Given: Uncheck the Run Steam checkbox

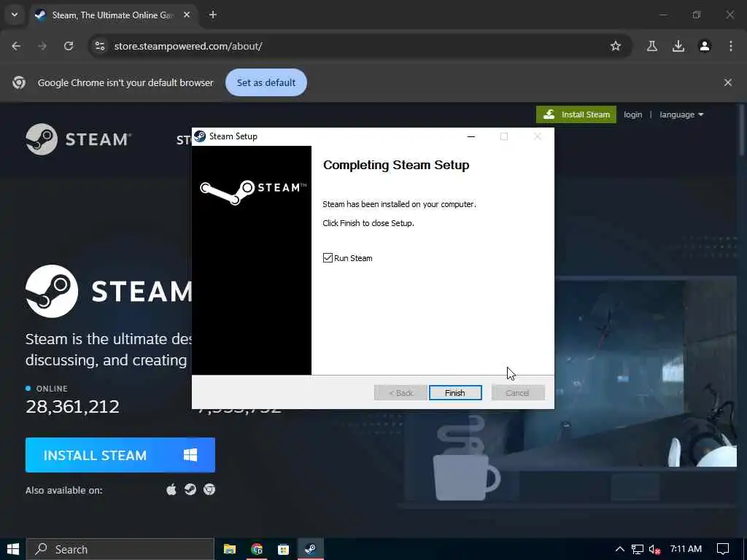Looking at the screenshot, I should pyautogui.click(x=328, y=258).
